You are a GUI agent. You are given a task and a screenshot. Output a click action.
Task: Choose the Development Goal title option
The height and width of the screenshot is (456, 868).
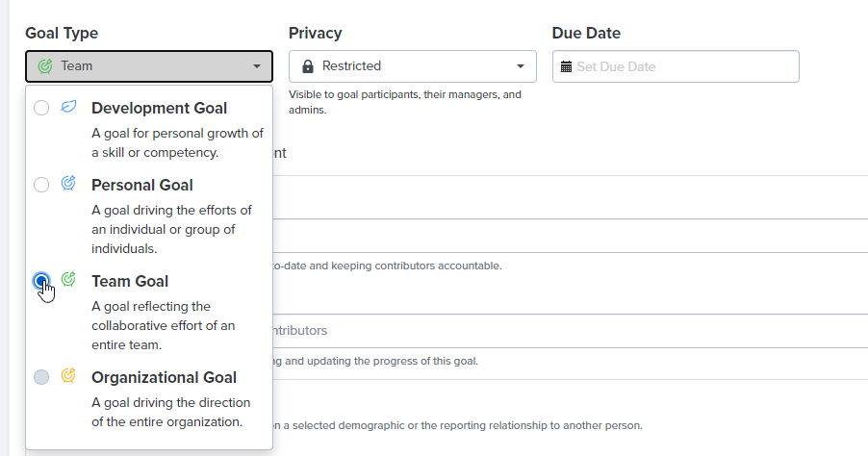pyautogui.click(x=160, y=108)
